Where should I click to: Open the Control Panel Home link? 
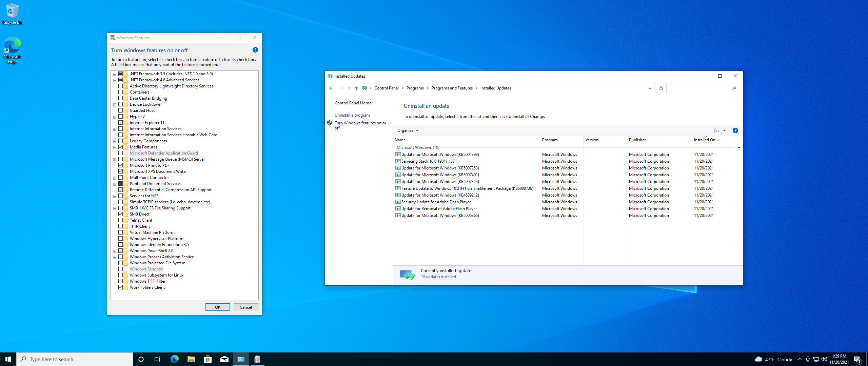tap(353, 103)
